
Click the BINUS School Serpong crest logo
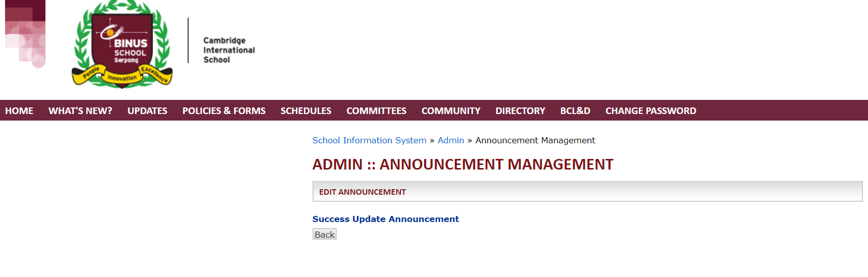coord(122,44)
